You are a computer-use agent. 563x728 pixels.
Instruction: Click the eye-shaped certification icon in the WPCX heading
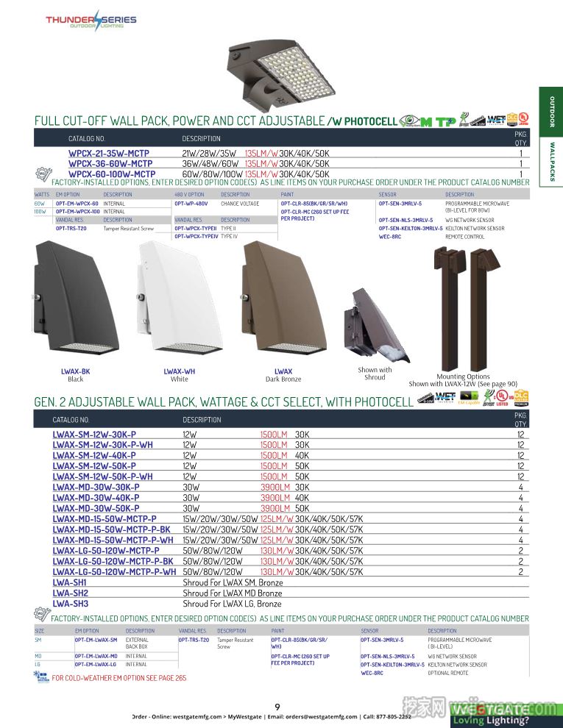point(409,121)
